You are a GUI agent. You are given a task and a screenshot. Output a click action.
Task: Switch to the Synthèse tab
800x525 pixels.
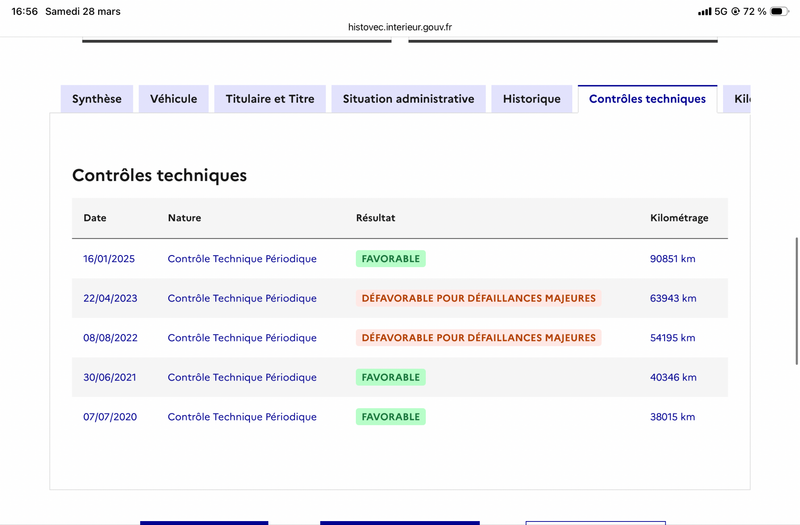[x=97, y=99]
